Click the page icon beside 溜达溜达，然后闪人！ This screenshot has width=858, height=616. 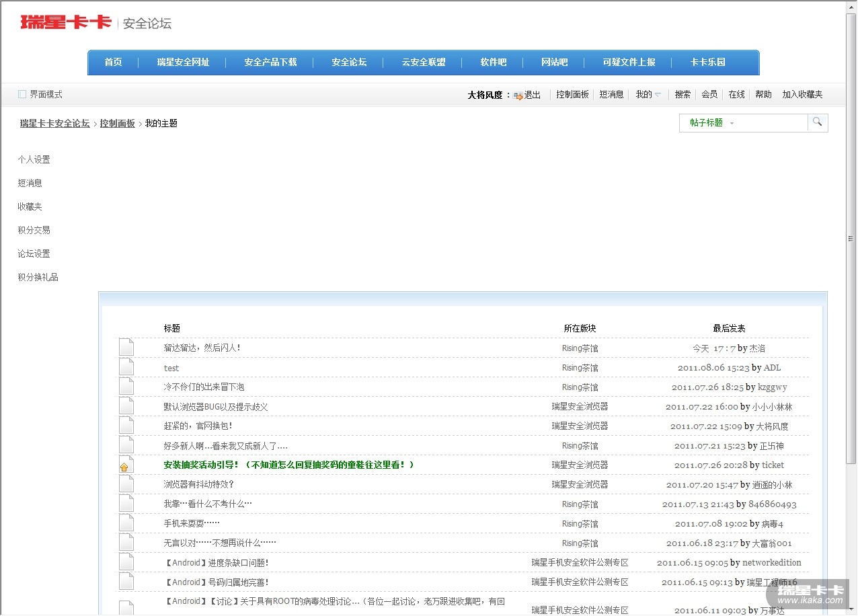126,348
